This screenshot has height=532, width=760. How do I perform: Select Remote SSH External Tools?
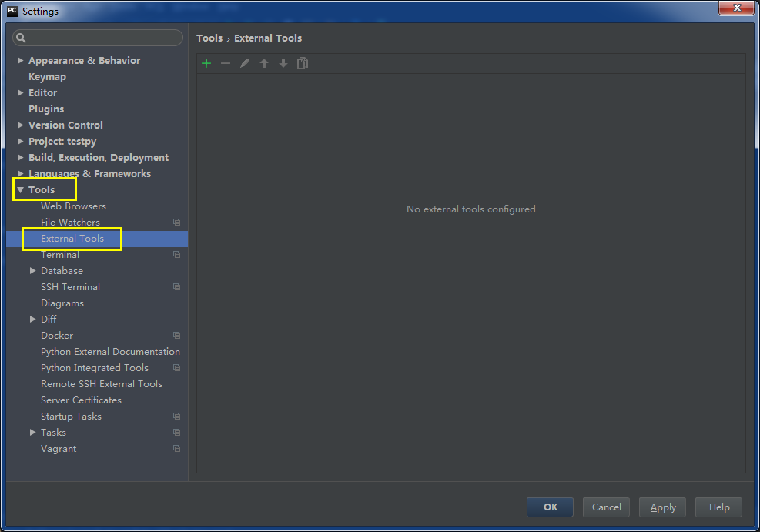[102, 384]
